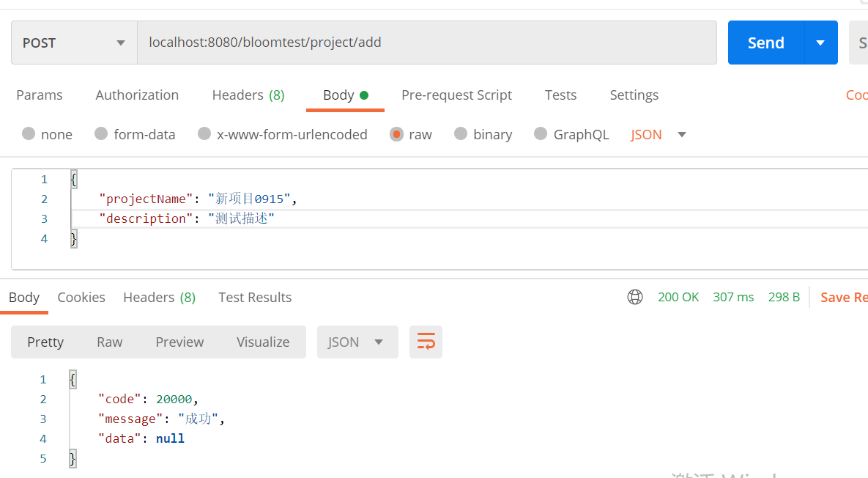Click the blue Send button
Image resolution: width=868 pixels, height=478 pixels.
[x=765, y=43]
